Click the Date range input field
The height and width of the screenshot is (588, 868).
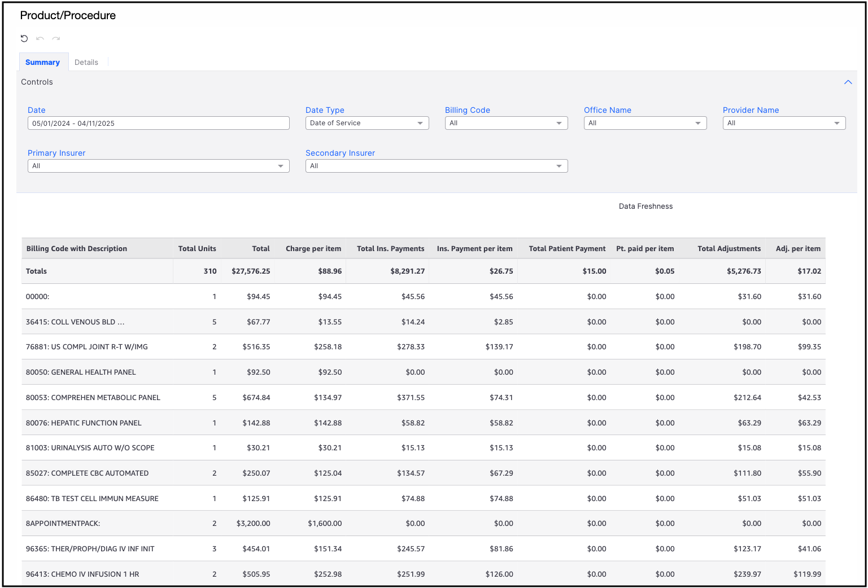[x=158, y=123]
